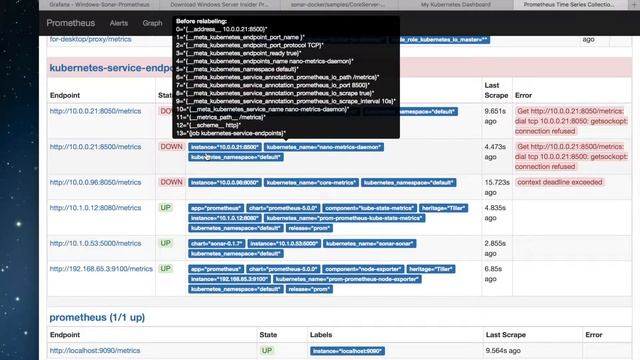Click connection refused error for 10.0.0.21:8500
The height and width of the screenshot is (360, 640).
click(571, 157)
